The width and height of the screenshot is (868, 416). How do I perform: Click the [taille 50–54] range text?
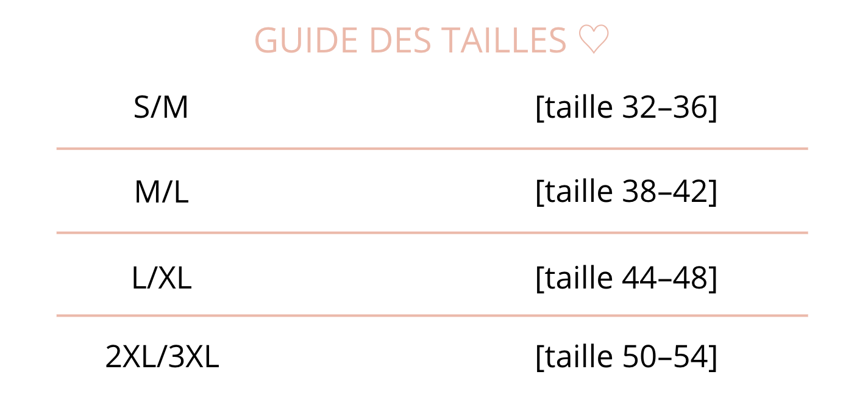(626, 357)
